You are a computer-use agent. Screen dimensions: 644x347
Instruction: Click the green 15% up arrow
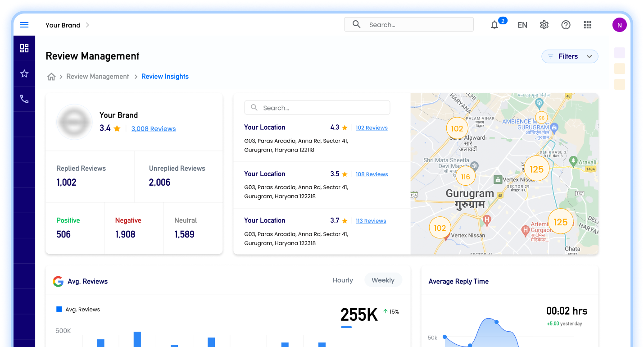point(385,311)
